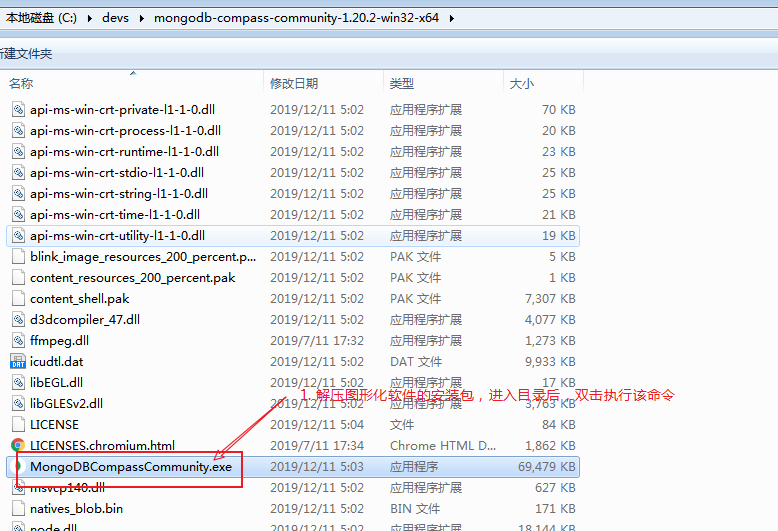Click the api-ms-win-crt-utility-l1-1-0.dll file icon
778x531 pixels.
tap(18, 236)
